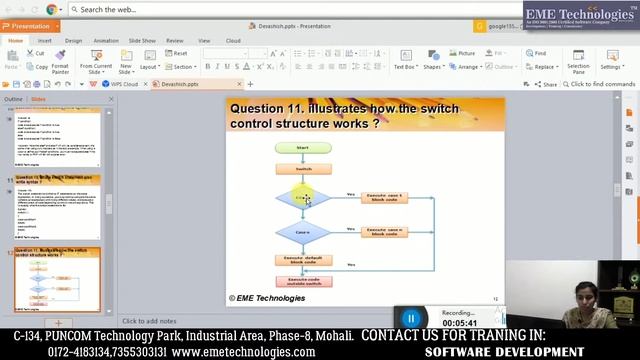This screenshot has width=640, height=360.
Task: Click the Copy button
Action: point(37,67)
